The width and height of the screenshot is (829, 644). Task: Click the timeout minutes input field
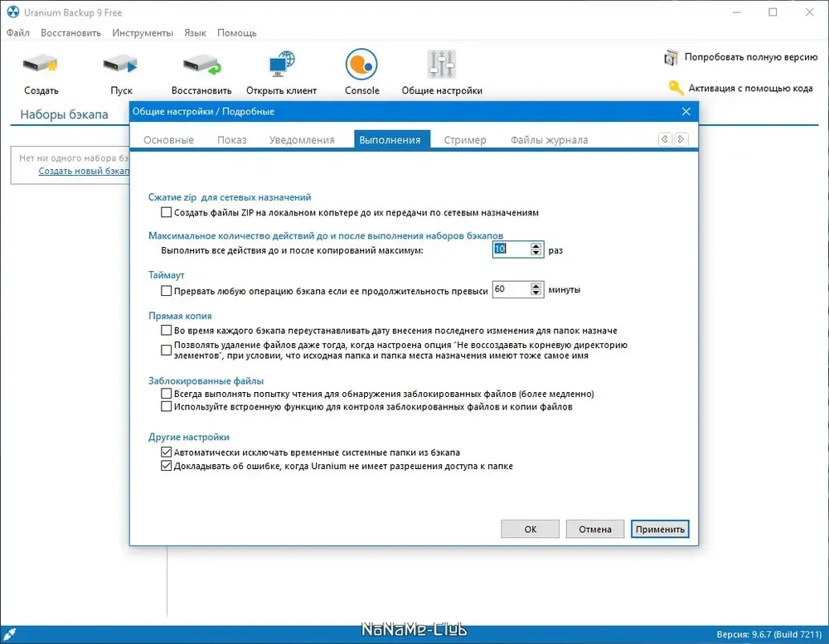pyautogui.click(x=510, y=290)
